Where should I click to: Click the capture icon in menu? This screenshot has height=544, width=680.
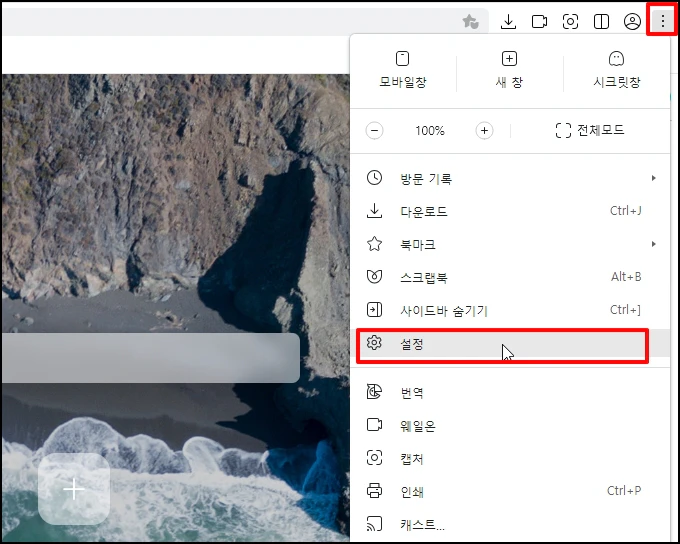[x=374, y=458]
